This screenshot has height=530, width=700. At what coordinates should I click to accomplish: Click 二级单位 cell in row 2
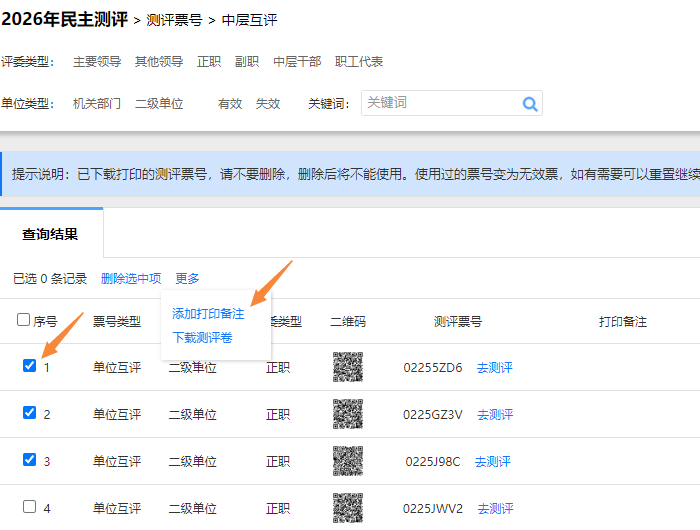tap(192, 414)
